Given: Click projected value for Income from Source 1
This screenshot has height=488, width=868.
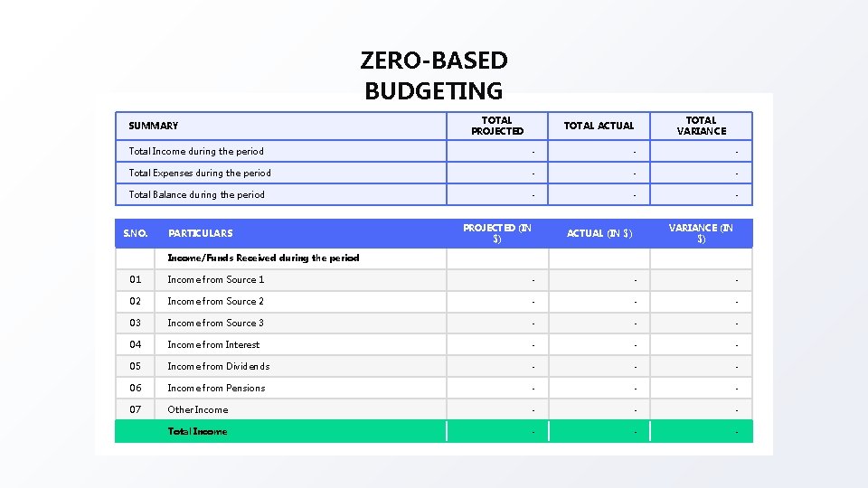Looking at the screenshot, I should coord(497,279).
